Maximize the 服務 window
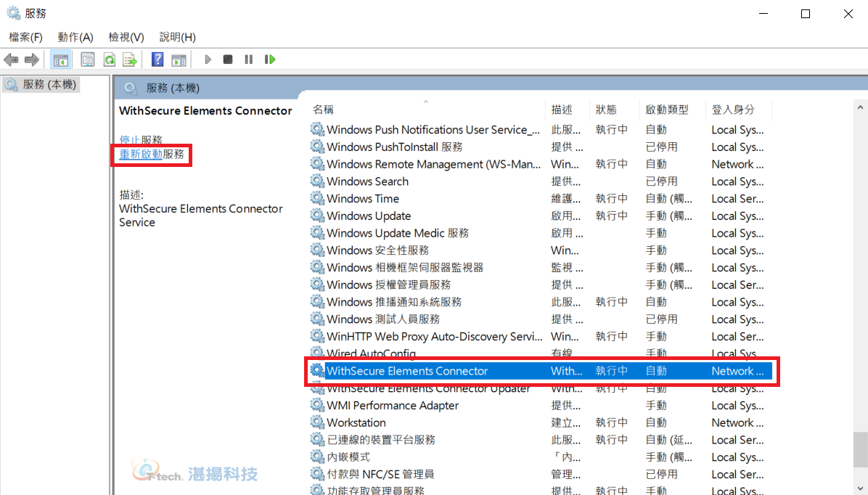This screenshot has width=868, height=495. click(x=806, y=13)
